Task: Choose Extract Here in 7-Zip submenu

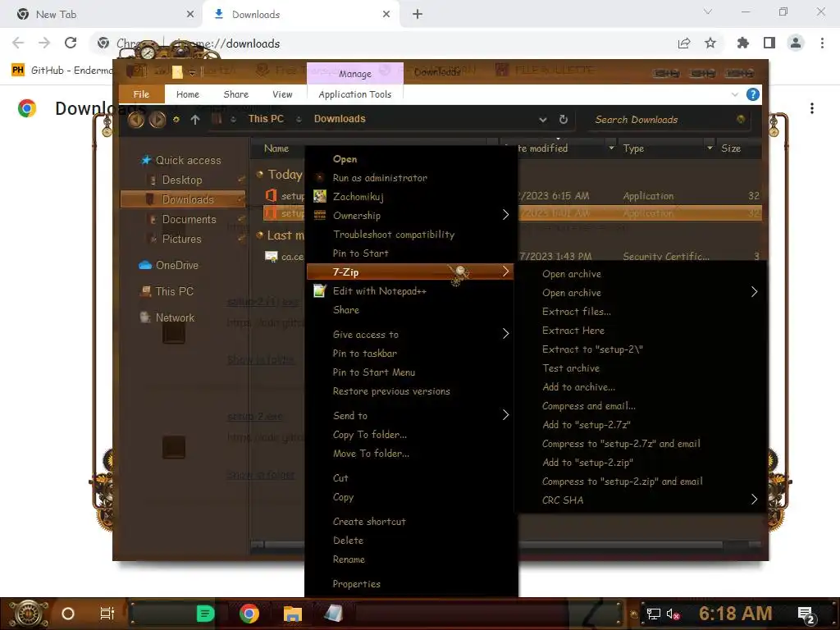Action: 573,330
